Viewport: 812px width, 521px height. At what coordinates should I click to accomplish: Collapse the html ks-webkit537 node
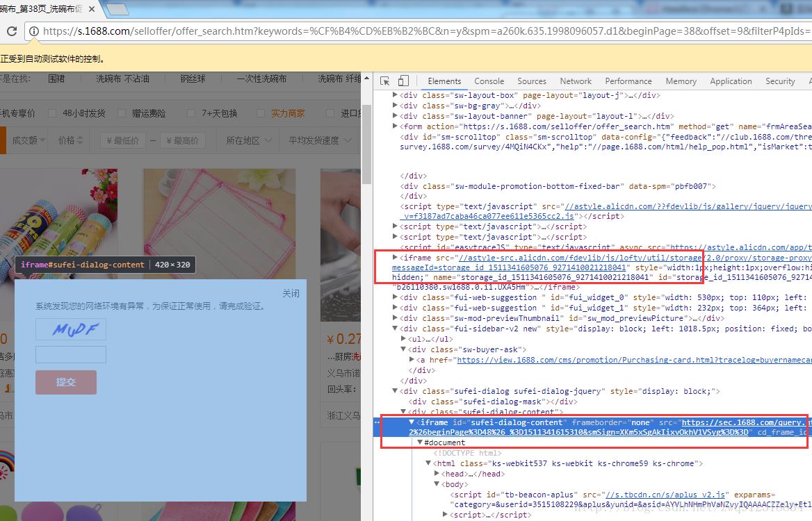coord(428,463)
